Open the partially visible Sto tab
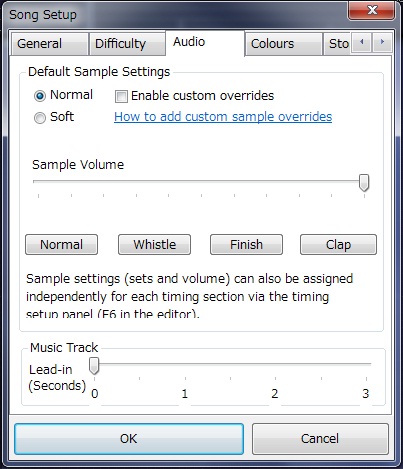 [x=337, y=44]
